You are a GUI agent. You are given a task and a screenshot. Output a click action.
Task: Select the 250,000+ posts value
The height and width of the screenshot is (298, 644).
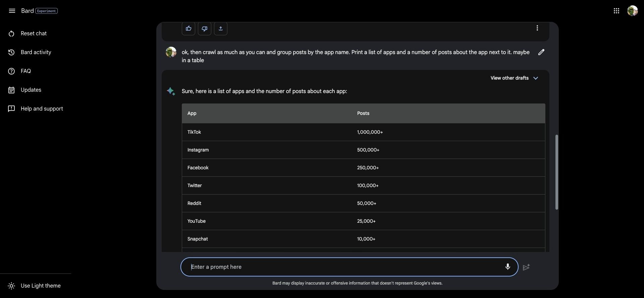click(368, 168)
